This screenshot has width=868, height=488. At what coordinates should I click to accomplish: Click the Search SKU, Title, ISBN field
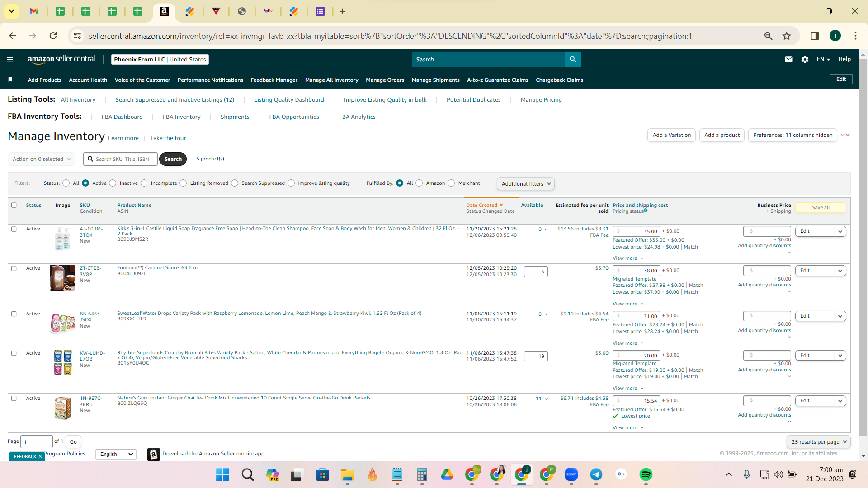tap(121, 159)
